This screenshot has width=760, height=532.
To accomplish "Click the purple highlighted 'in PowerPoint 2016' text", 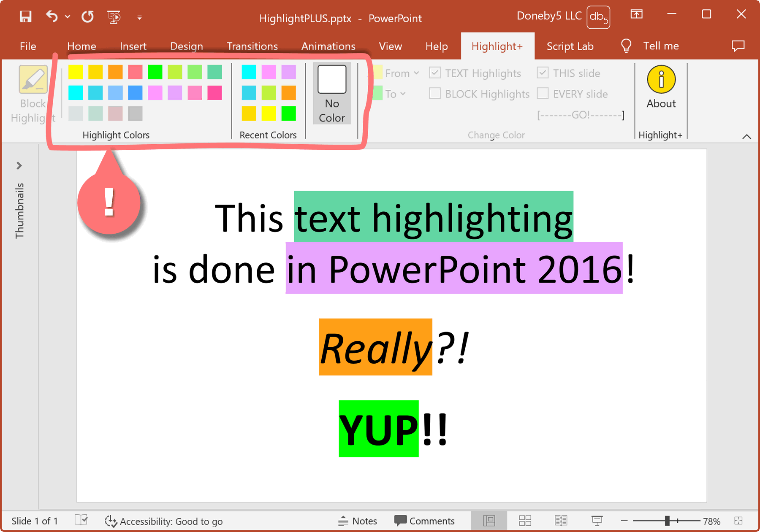I will pos(454,268).
